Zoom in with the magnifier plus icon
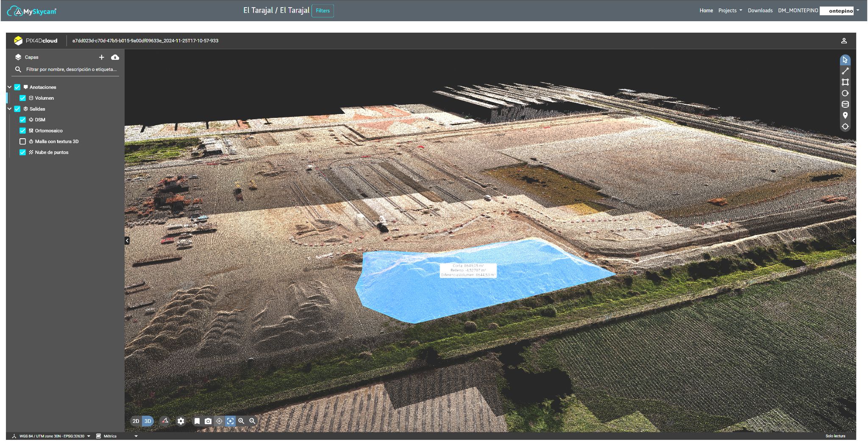868x442 pixels. click(x=241, y=421)
